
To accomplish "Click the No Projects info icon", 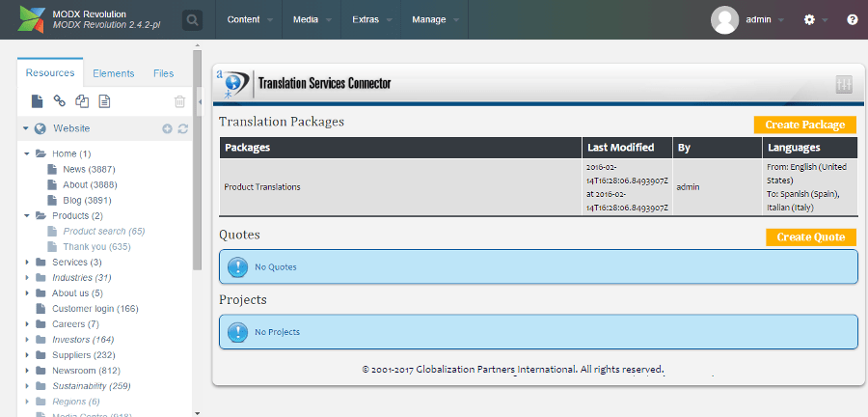I will [x=238, y=332].
